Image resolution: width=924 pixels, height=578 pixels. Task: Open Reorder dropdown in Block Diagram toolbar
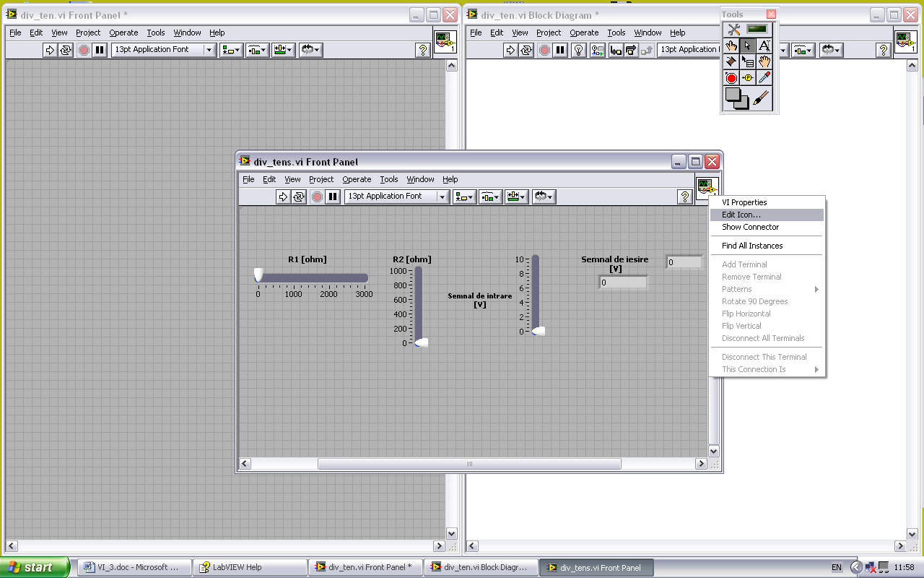tap(831, 50)
